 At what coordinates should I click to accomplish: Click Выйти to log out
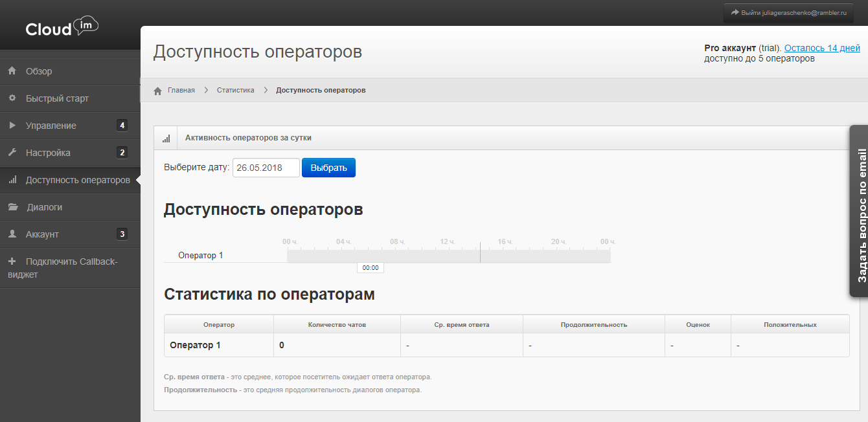click(x=751, y=12)
